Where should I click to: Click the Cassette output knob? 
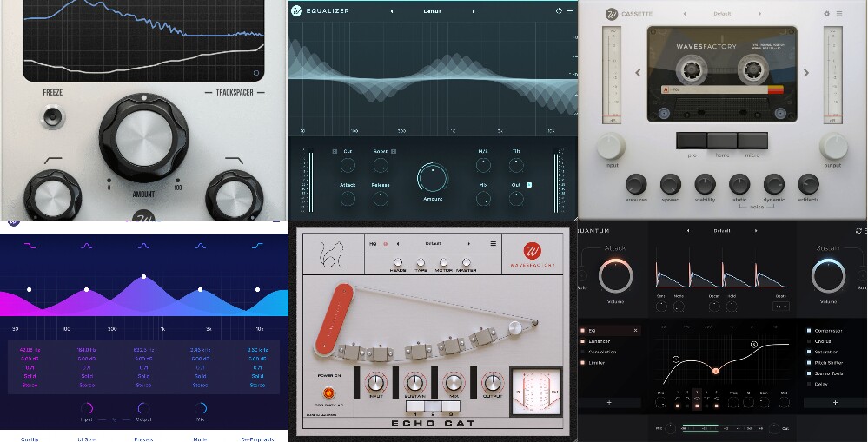coord(833,146)
